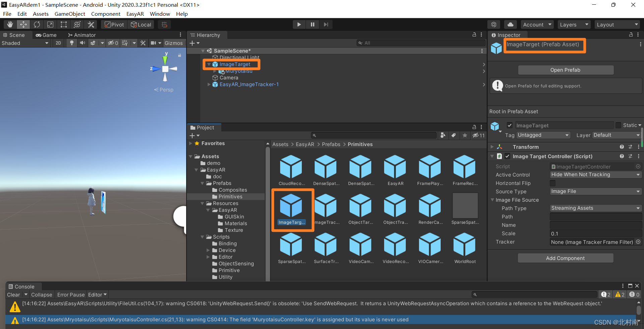Open cloud services icon

[x=510, y=24]
